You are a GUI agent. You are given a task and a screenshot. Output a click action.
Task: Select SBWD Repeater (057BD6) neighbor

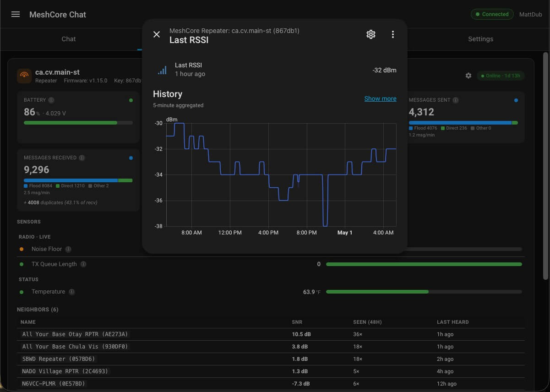coord(59,359)
